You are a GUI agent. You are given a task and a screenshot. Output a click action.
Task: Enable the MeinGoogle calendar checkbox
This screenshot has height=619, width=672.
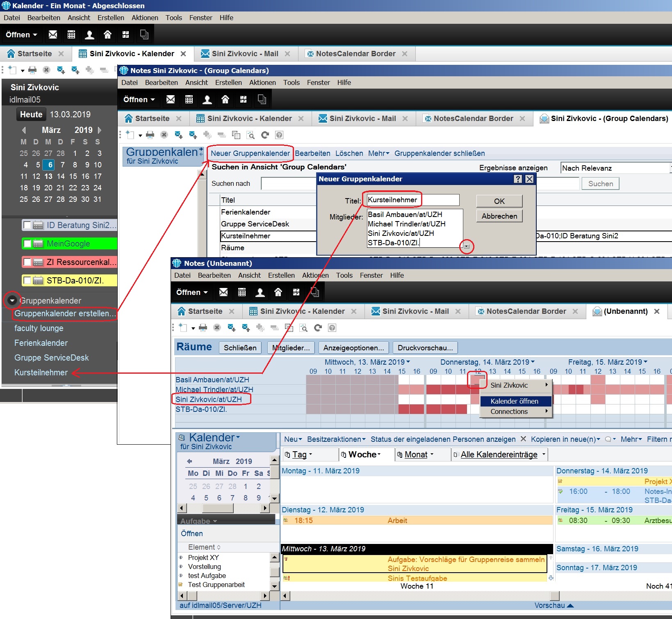coord(27,244)
